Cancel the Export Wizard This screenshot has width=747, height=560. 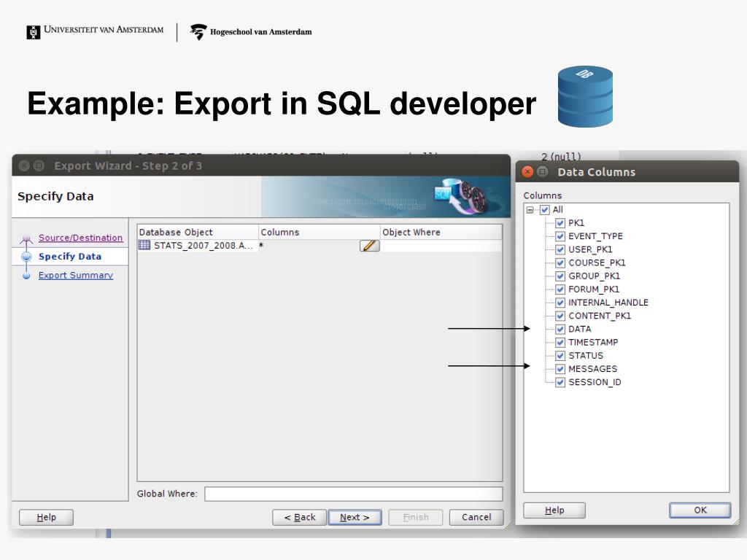476,517
